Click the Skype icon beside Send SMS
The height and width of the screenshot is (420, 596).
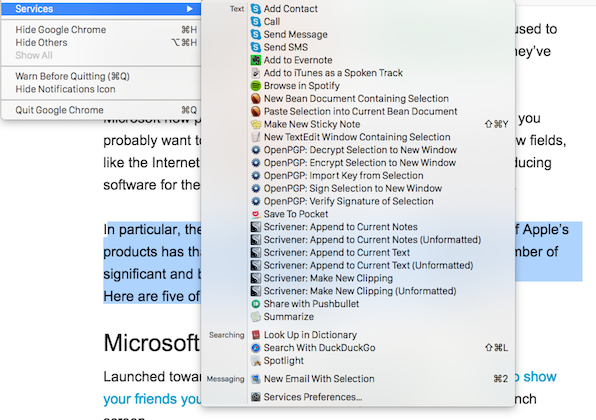256,47
